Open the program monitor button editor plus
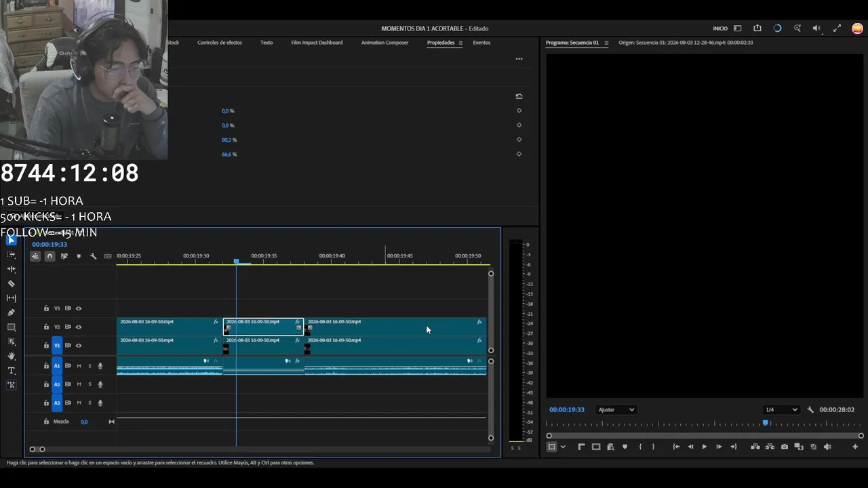 click(855, 447)
